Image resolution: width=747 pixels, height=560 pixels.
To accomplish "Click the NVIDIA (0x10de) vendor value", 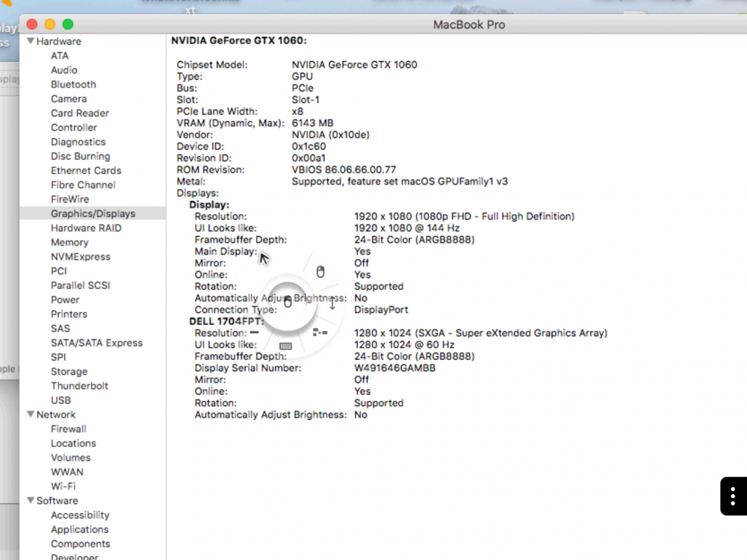I will click(331, 134).
